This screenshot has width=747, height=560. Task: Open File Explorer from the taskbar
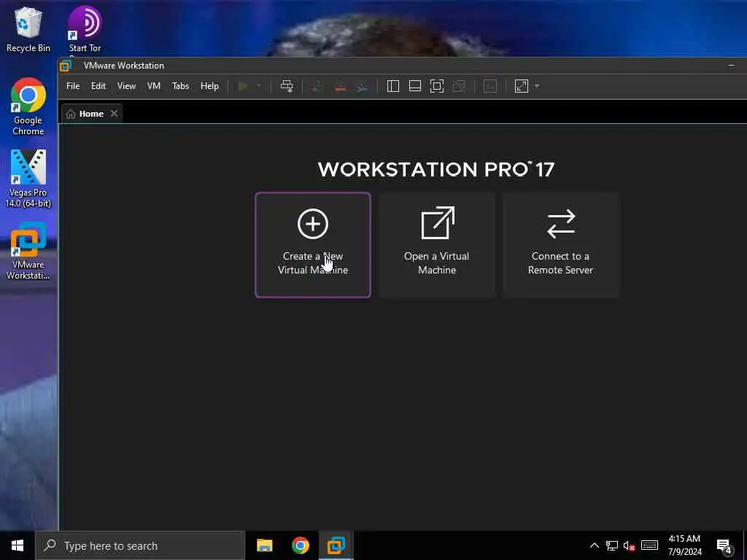click(x=264, y=545)
